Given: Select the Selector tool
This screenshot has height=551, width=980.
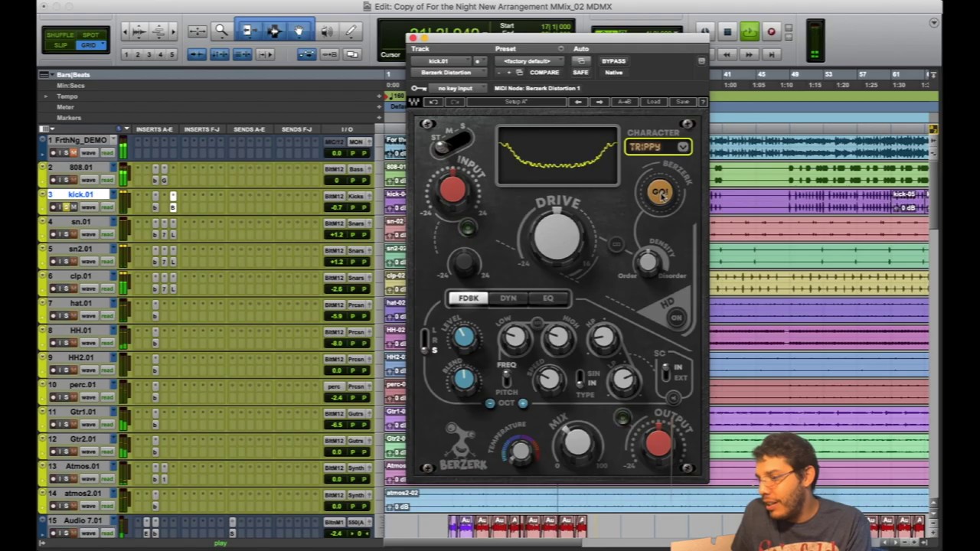Looking at the screenshot, I should 273,31.
